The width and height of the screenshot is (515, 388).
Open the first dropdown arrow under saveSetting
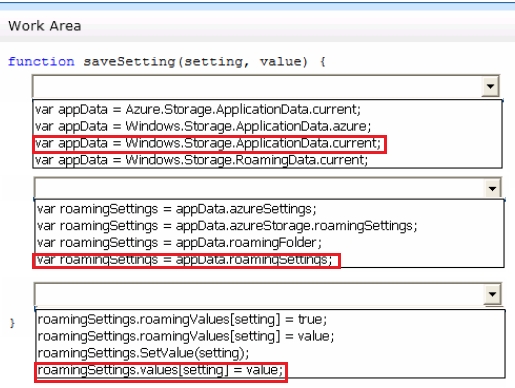[x=490, y=87]
